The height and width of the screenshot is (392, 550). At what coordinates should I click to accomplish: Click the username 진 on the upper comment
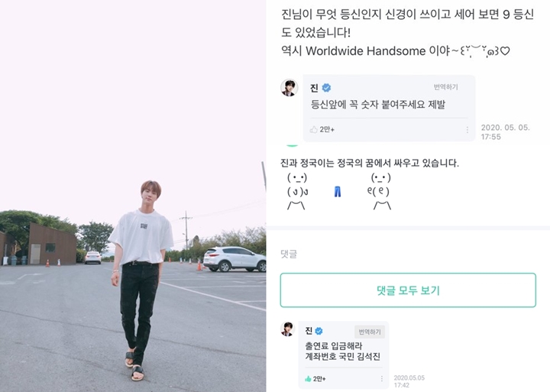(314, 88)
